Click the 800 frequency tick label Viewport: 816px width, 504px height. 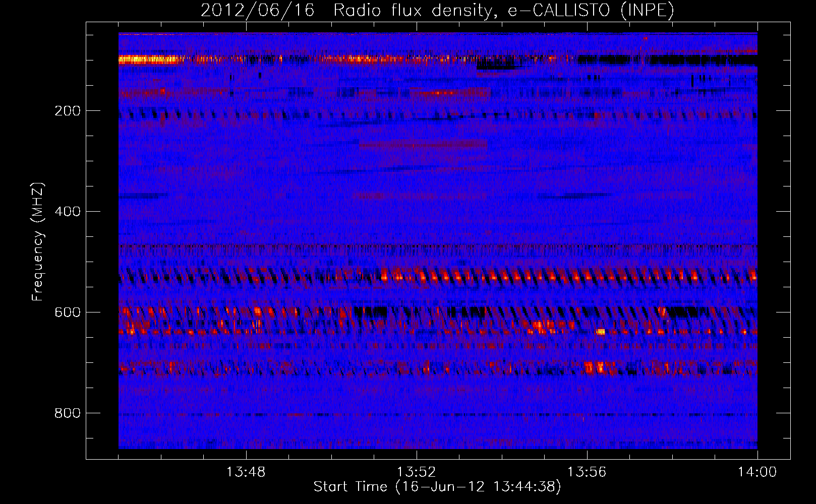pos(68,413)
